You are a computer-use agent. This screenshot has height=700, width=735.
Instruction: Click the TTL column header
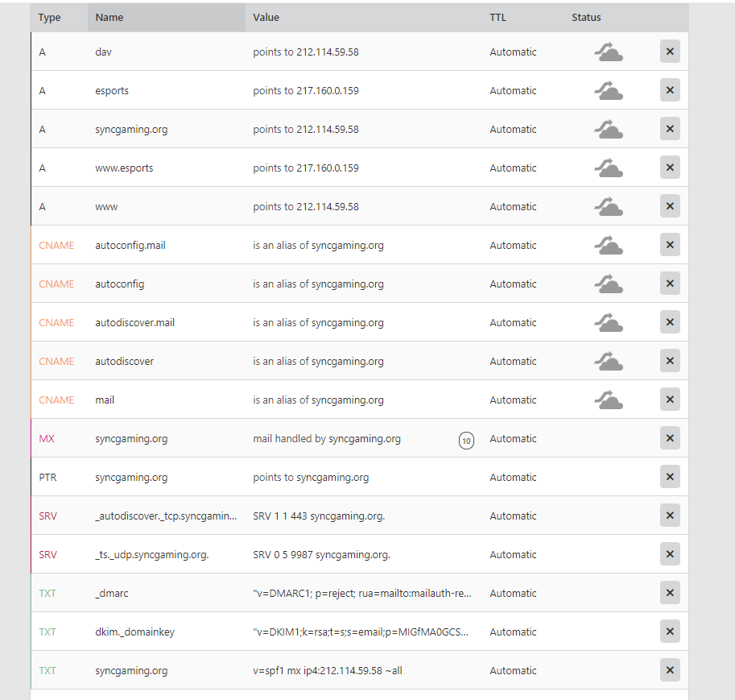tap(498, 18)
